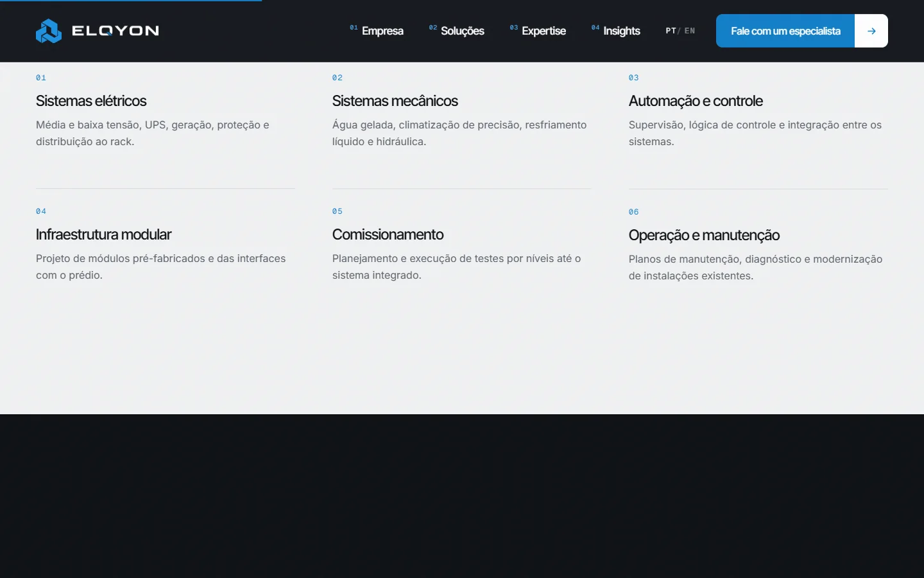Select the Automação e controle heading
The image size is (924, 578).
click(696, 101)
